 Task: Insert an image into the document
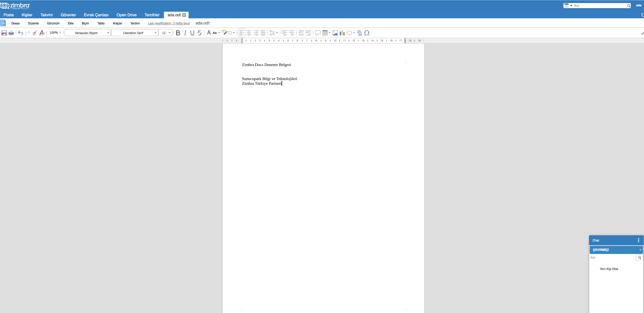pos(335,33)
